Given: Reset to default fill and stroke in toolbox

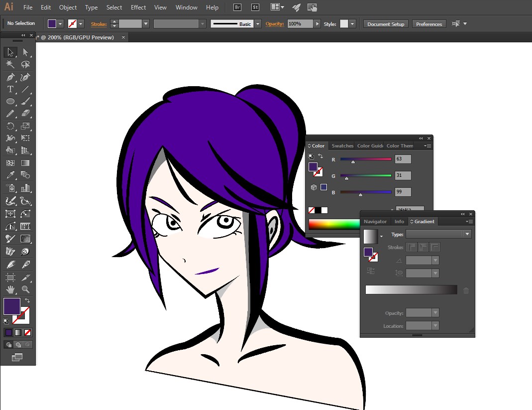Looking at the screenshot, I should point(6,321).
